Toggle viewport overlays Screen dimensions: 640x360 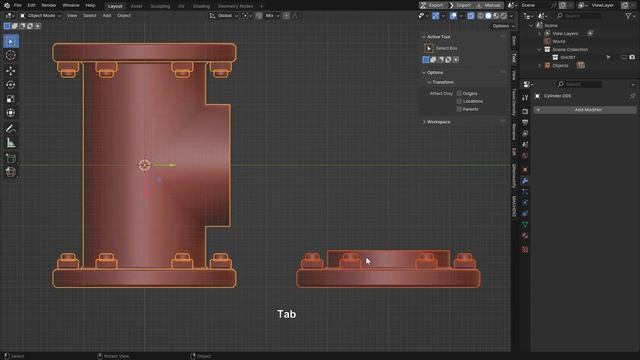coord(453,16)
